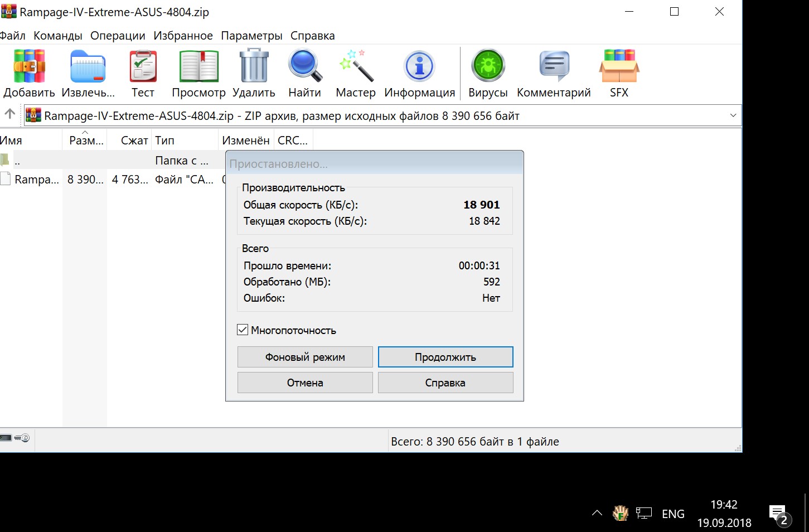Viewport: 809px width, 532px height.
Task: Open the Информация info icon
Action: 419,67
